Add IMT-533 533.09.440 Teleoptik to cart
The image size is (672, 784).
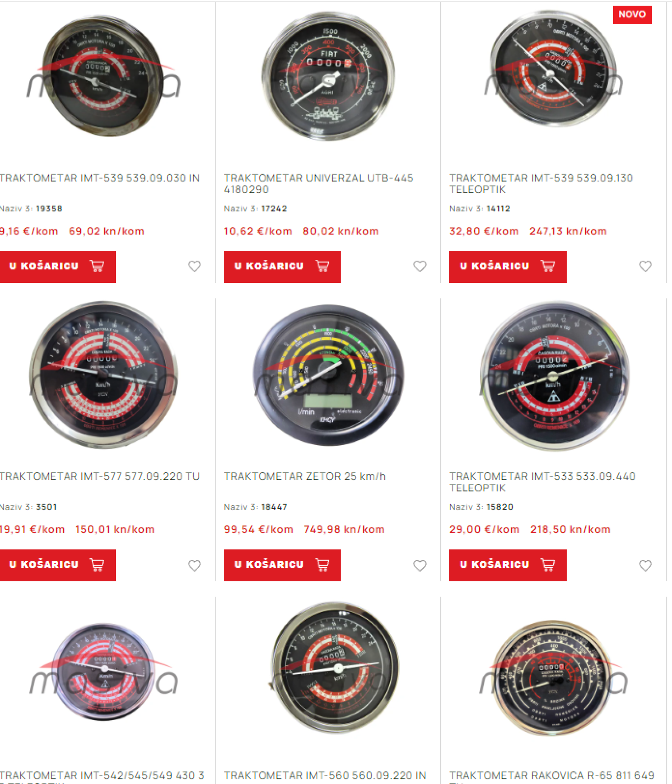point(507,565)
